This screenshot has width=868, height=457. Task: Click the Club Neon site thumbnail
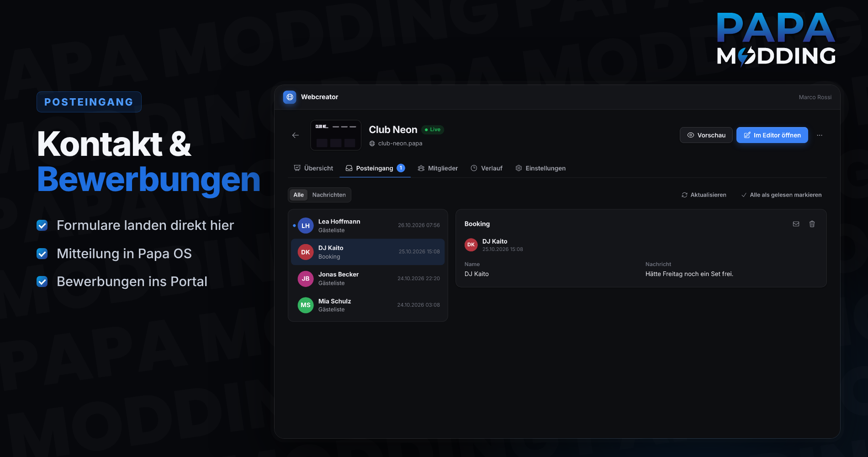336,135
